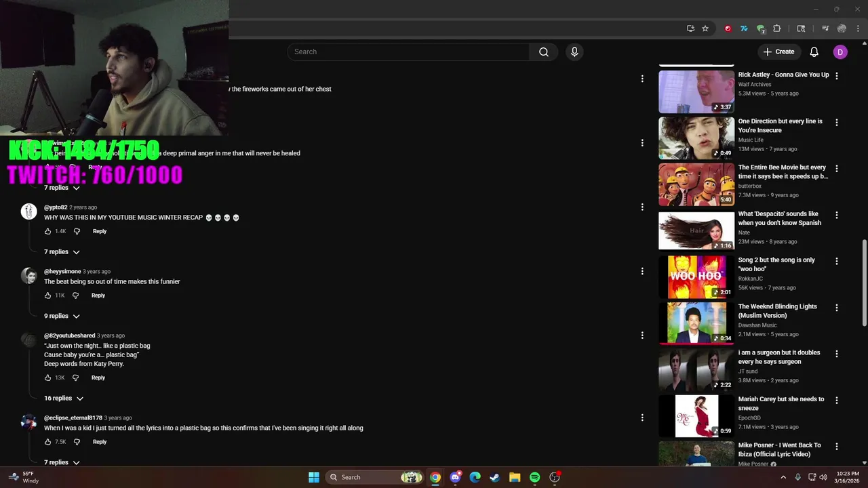The width and height of the screenshot is (868, 488).
Task: Open options for Rick Astley video
Action: 836,76
